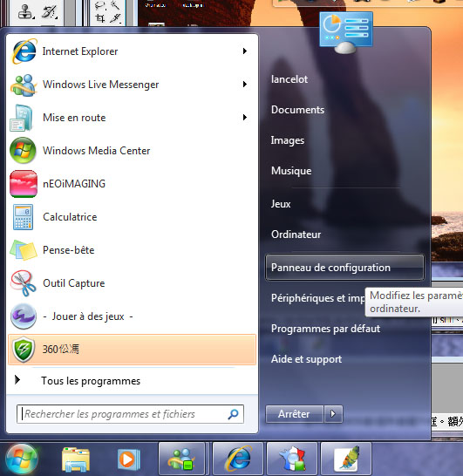This screenshot has width=463, height=476.
Task: Launch Windows Live Messenger
Action: tap(132, 85)
